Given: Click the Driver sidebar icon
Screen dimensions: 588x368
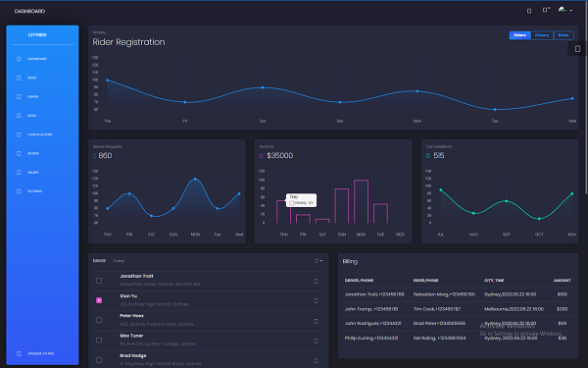Looking at the screenshot, I should (x=19, y=97).
